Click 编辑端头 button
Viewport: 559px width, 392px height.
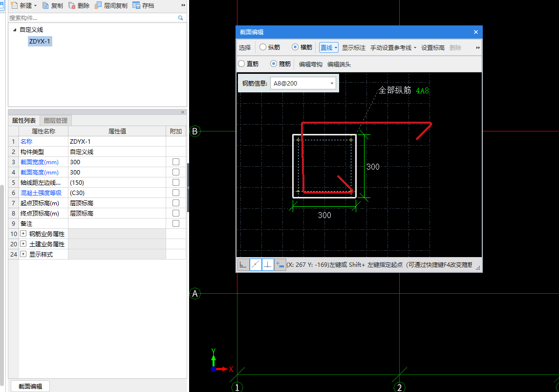pos(339,64)
